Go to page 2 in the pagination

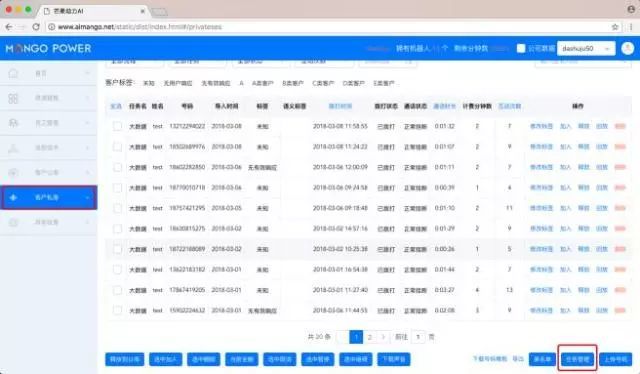coord(370,337)
